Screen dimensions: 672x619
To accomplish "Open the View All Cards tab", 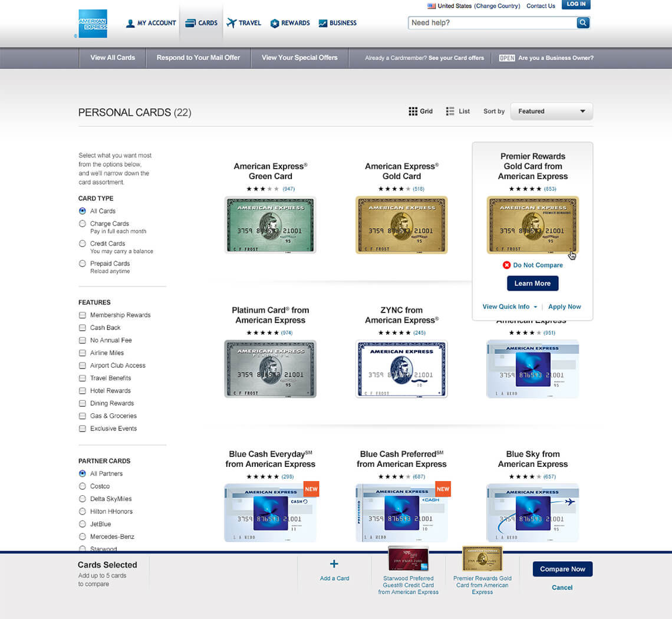I will coord(113,58).
